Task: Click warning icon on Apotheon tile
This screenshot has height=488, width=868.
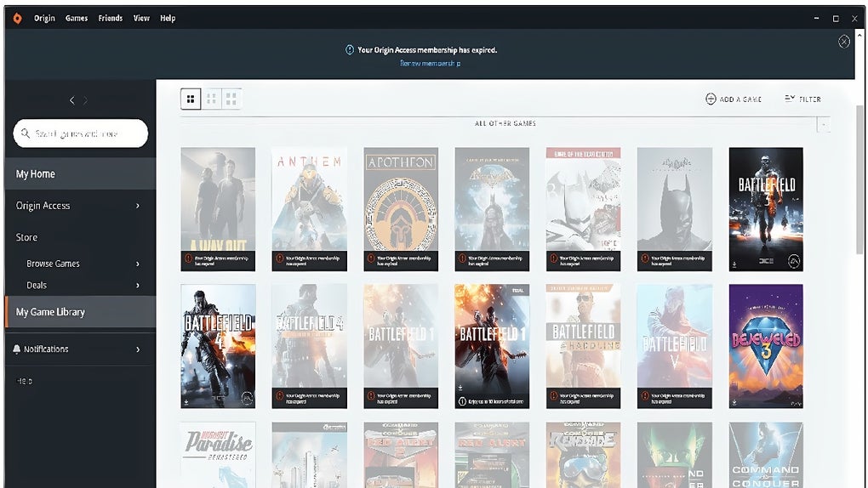Action: 371,258
